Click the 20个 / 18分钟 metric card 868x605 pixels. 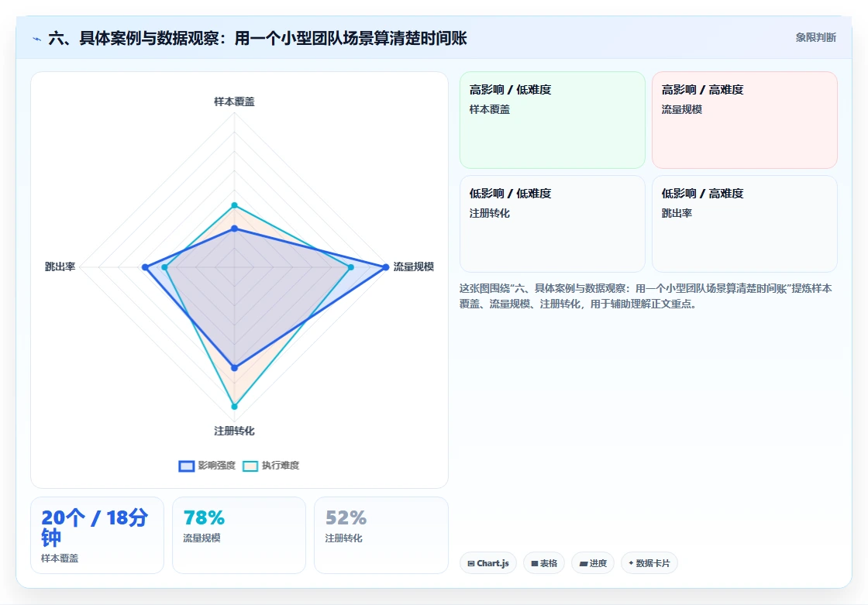(98, 535)
